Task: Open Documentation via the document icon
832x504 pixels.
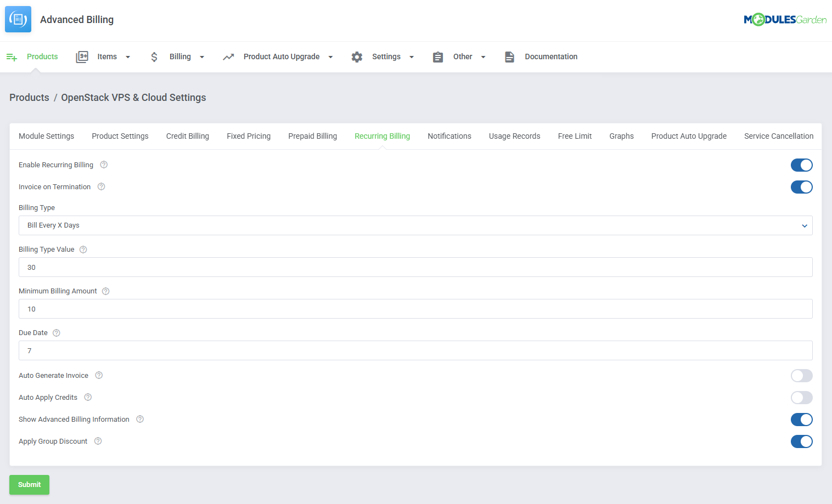Action: coord(509,56)
